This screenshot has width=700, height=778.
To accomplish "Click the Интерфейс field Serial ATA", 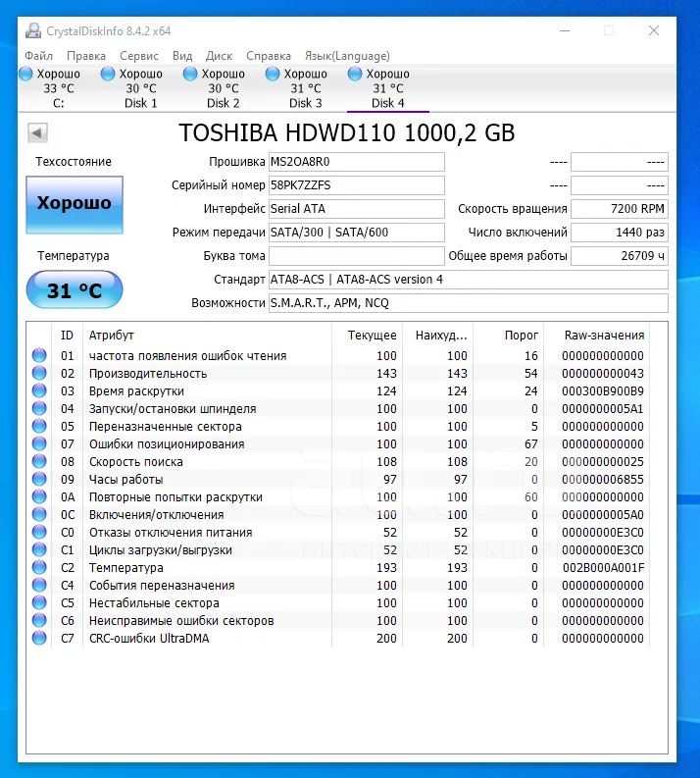I will click(x=357, y=209).
